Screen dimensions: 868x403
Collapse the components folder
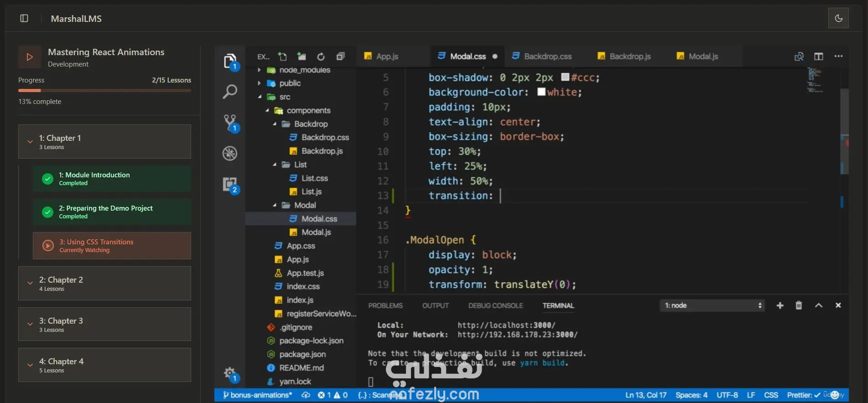point(267,111)
